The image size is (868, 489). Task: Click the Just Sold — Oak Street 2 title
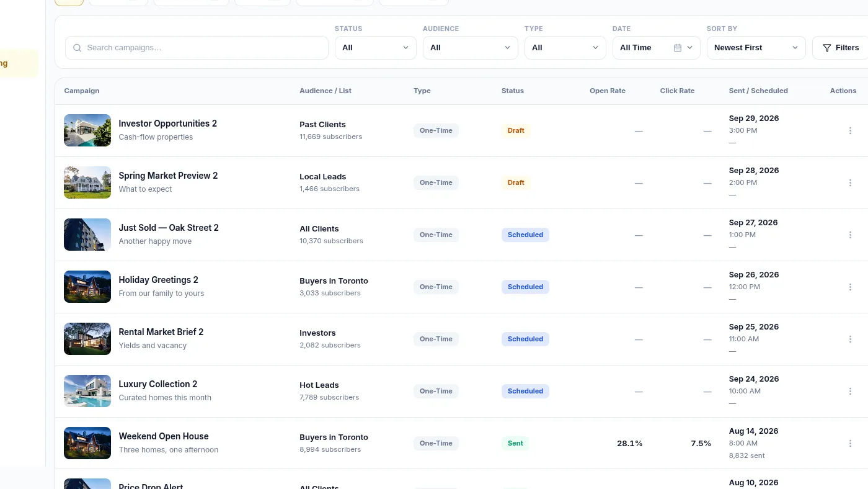[x=169, y=228]
